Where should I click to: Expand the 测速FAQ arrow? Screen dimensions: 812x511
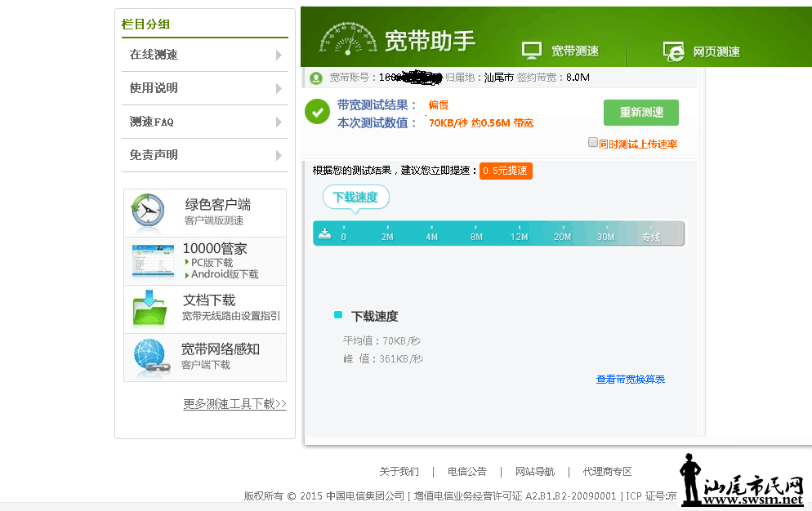(279, 122)
